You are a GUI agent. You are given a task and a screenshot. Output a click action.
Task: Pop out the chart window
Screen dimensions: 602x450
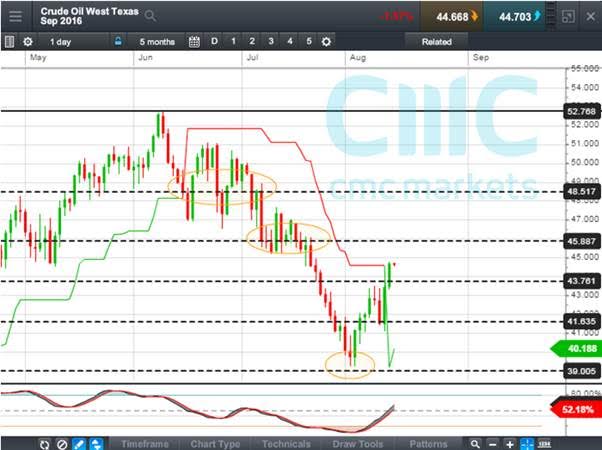(568, 17)
